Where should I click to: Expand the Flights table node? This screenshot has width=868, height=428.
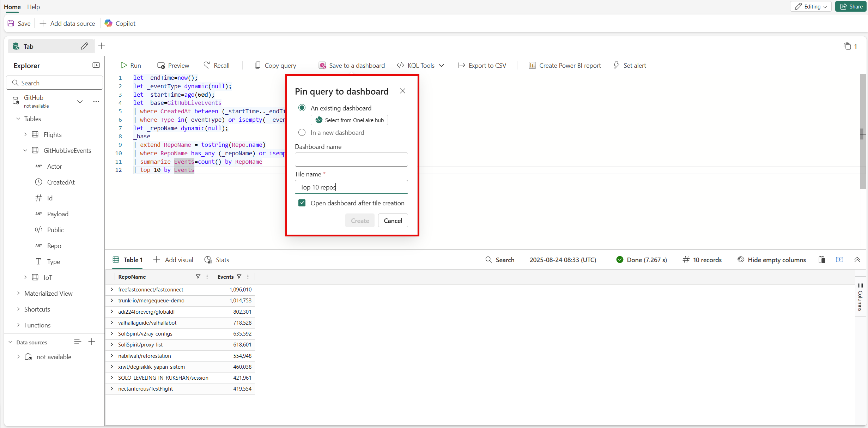(25, 134)
